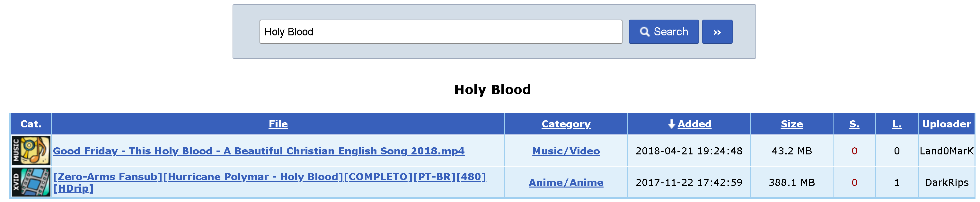Open Good Friday This Holy Blood torrent
The image size is (980, 202).
pos(259,151)
